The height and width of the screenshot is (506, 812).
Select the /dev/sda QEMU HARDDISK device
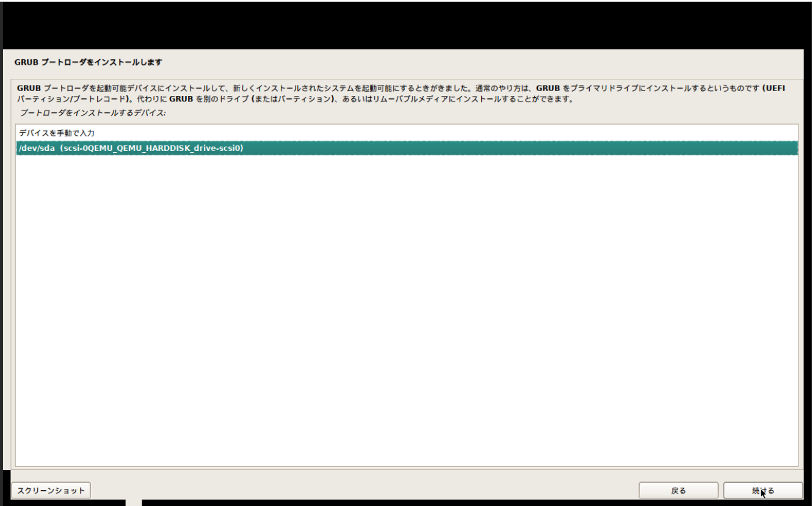point(407,148)
